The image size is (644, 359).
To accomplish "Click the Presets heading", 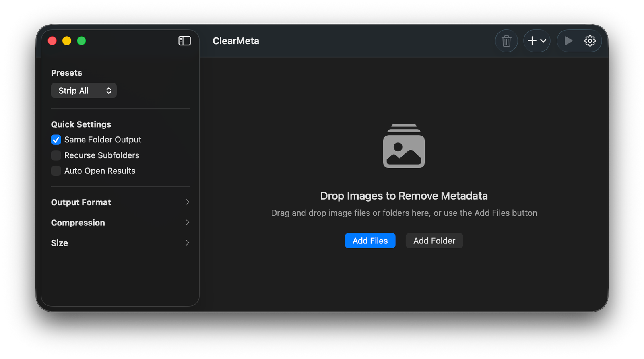I will pos(66,73).
